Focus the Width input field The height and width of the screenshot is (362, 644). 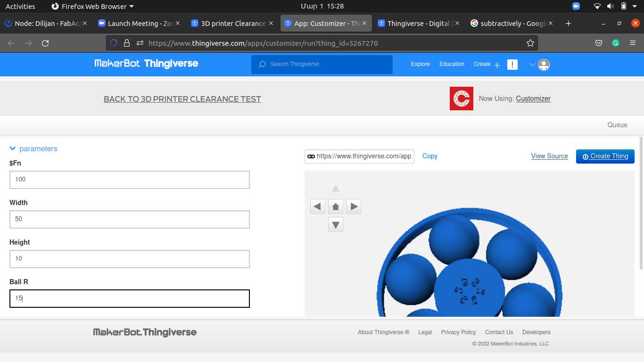click(x=130, y=219)
